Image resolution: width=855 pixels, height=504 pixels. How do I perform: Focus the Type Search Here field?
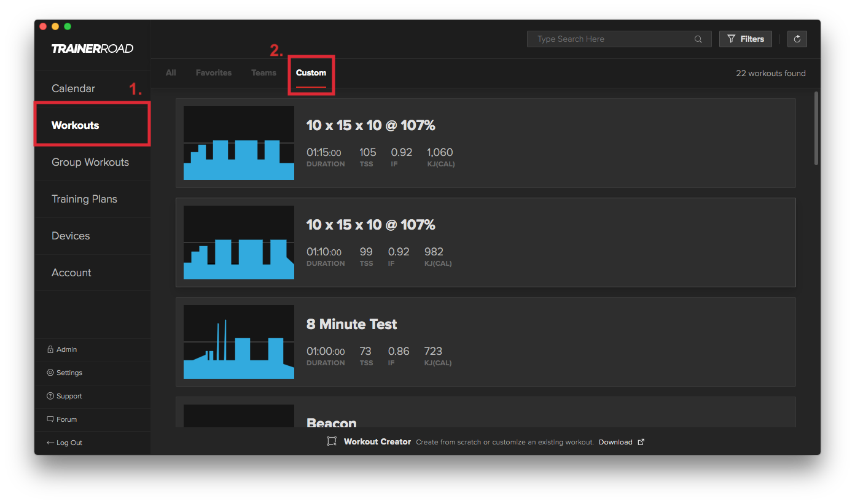tap(619, 39)
